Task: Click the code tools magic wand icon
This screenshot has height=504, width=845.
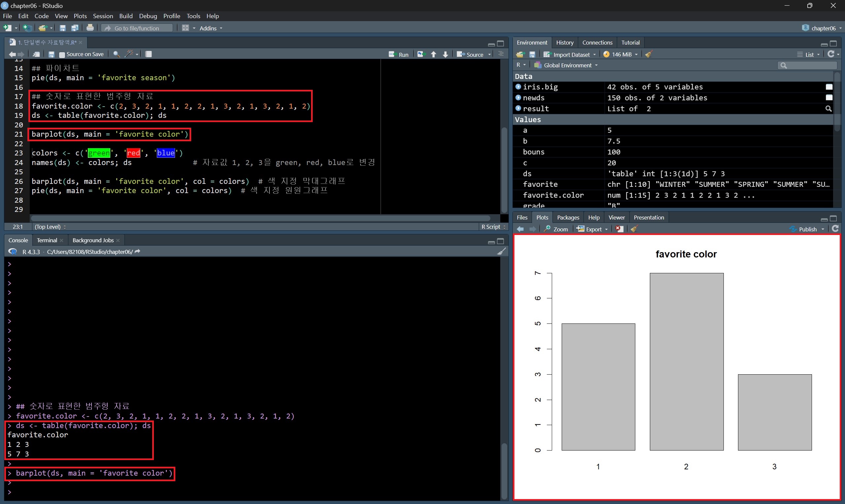Action: [129, 54]
